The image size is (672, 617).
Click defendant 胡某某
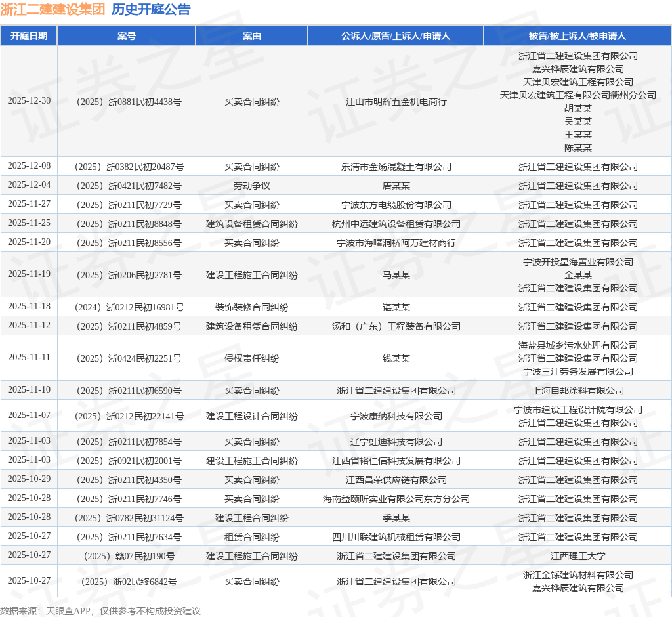577,108
